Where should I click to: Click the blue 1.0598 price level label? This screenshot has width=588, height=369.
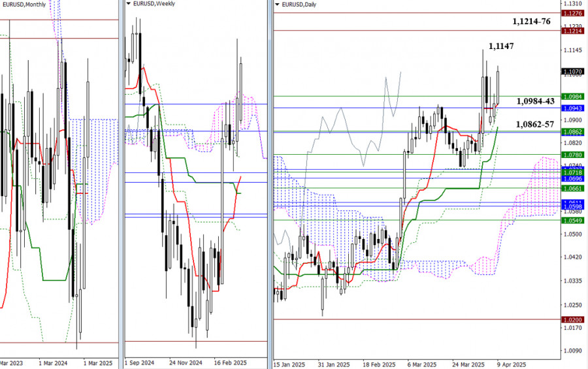click(572, 206)
